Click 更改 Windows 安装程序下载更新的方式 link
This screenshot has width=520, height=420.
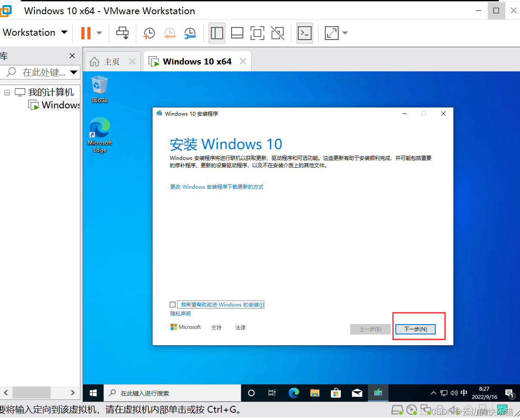[217, 187]
